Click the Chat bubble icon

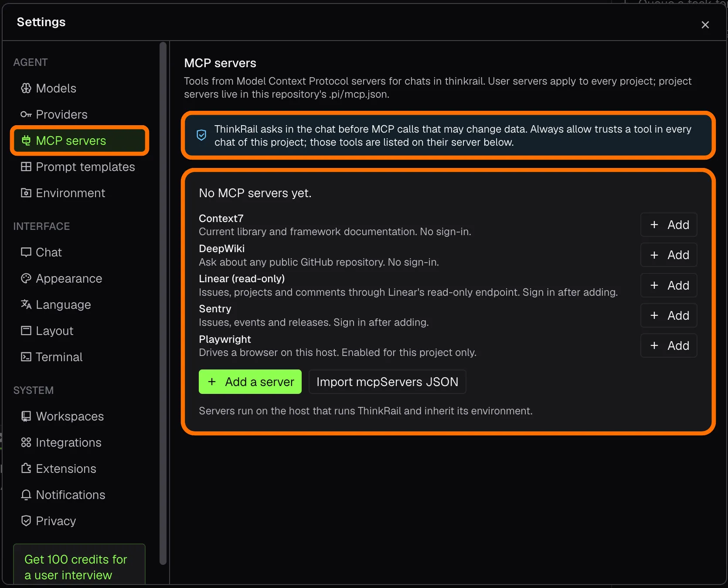pos(26,252)
